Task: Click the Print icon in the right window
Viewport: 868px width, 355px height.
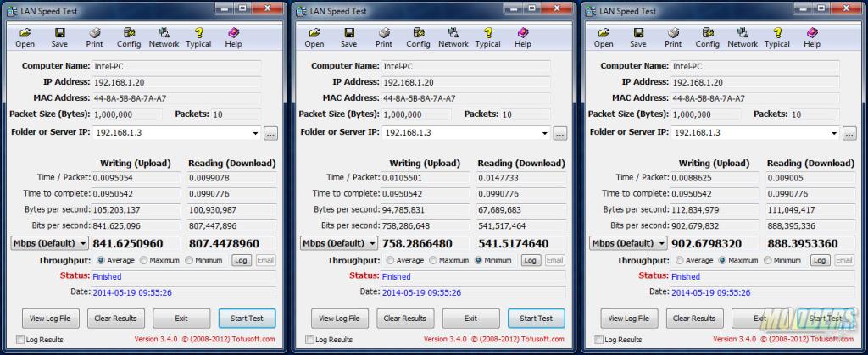Action: click(674, 37)
